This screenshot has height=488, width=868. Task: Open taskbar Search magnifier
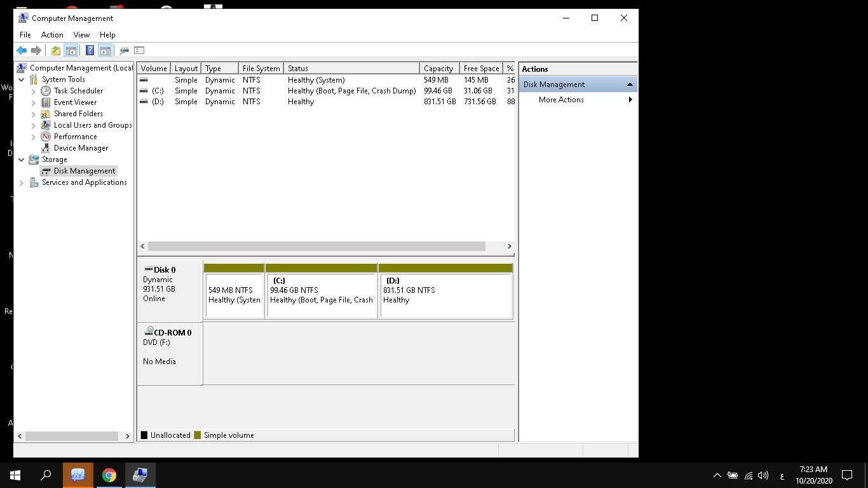coord(46,475)
